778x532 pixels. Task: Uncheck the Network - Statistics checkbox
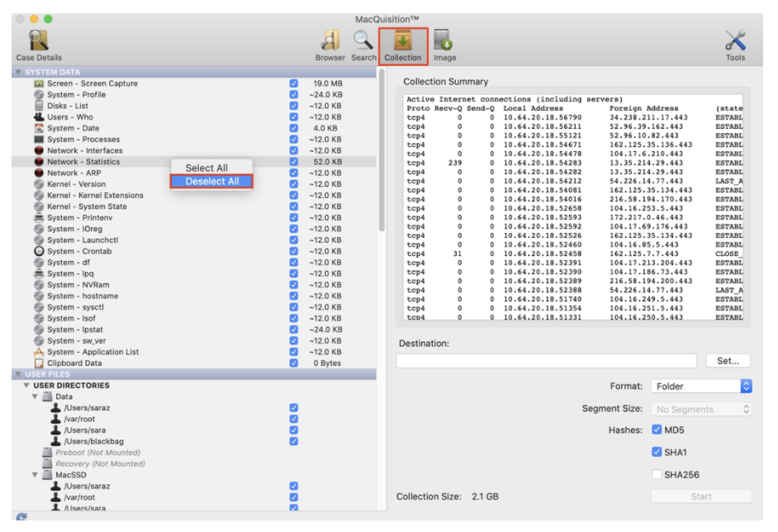point(294,162)
